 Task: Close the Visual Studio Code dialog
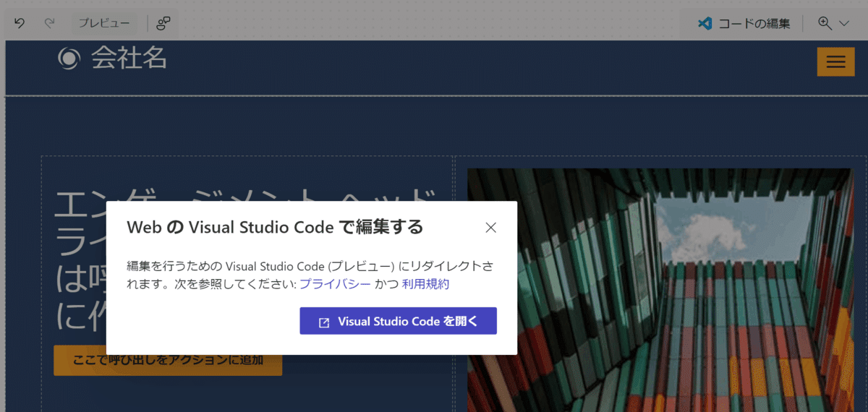(491, 228)
